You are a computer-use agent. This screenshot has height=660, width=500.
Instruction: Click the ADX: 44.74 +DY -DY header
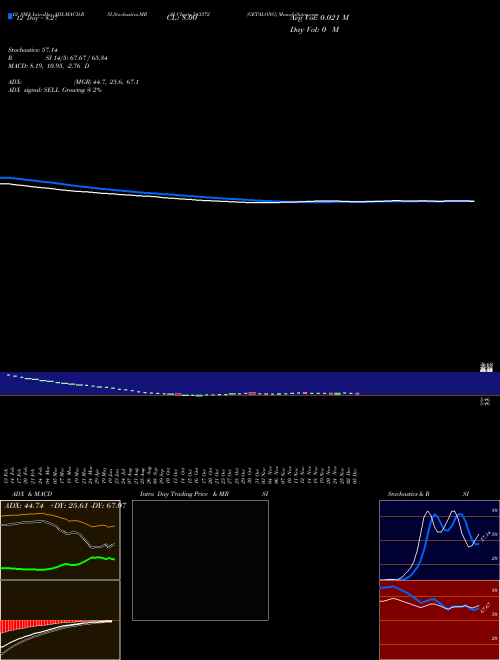65,505
